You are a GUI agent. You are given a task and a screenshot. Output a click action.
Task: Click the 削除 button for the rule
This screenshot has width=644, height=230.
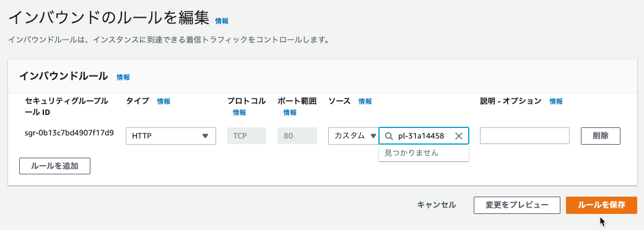[x=601, y=136]
